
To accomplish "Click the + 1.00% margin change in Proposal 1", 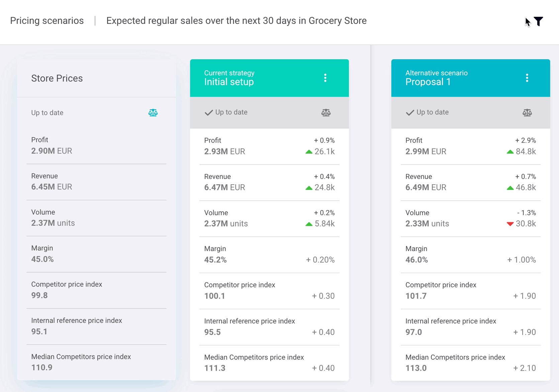I will coord(522,260).
